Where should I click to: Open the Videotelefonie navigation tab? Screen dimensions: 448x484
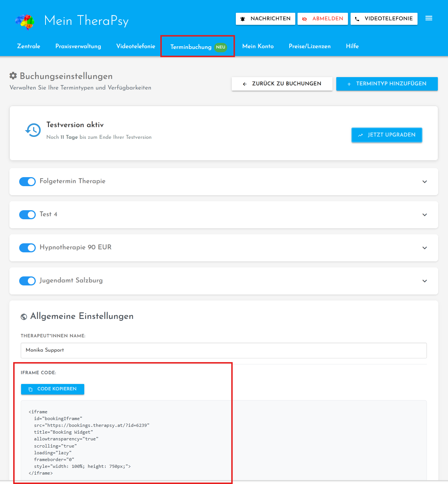click(136, 46)
